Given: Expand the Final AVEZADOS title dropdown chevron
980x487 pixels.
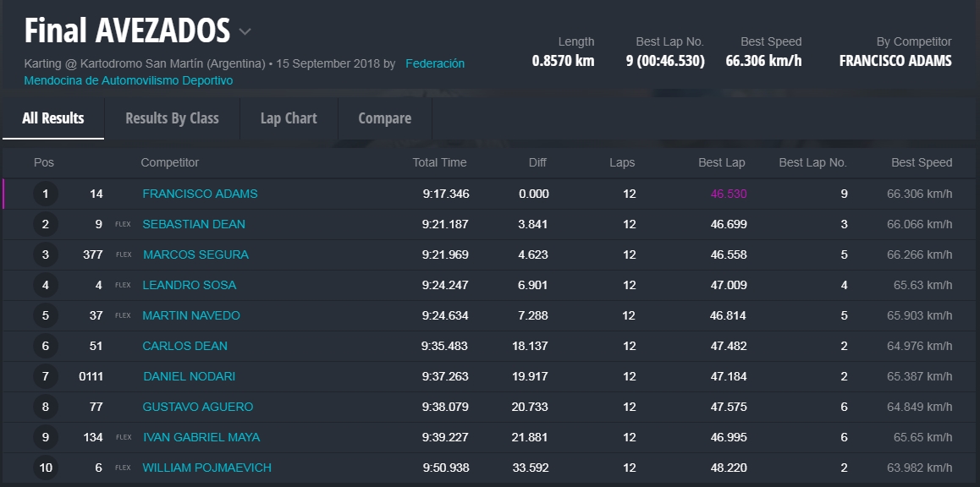Looking at the screenshot, I should point(245,32).
